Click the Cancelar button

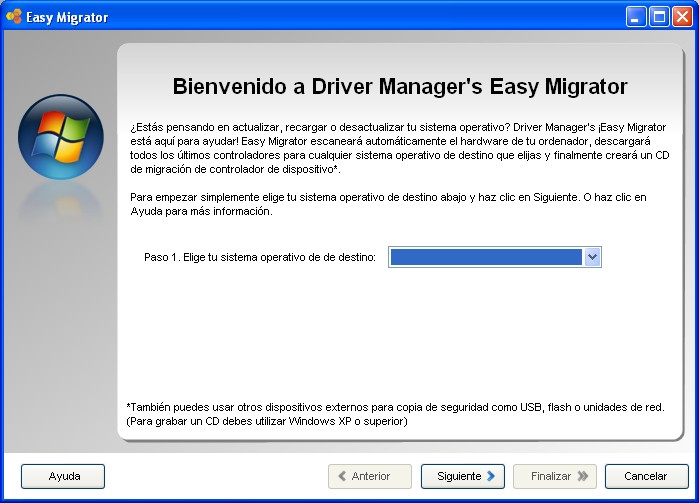click(646, 476)
